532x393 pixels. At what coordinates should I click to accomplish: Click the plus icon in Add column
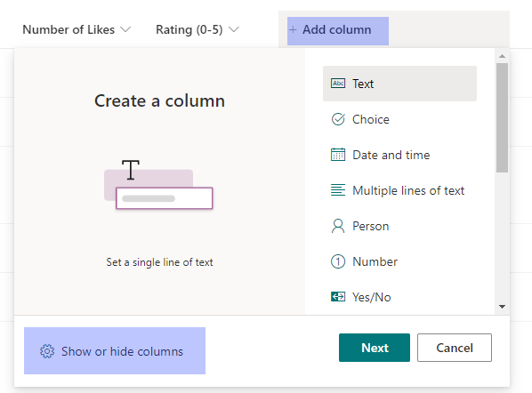pos(293,30)
